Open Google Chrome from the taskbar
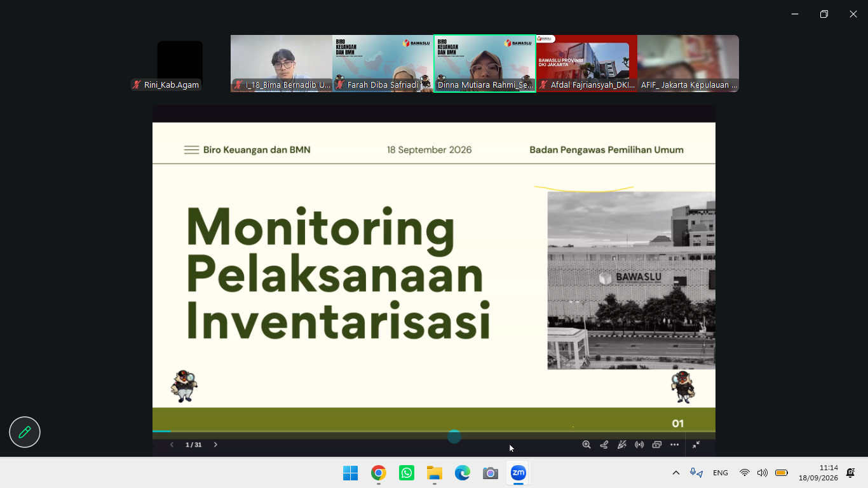The image size is (868, 488). (x=379, y=473)
